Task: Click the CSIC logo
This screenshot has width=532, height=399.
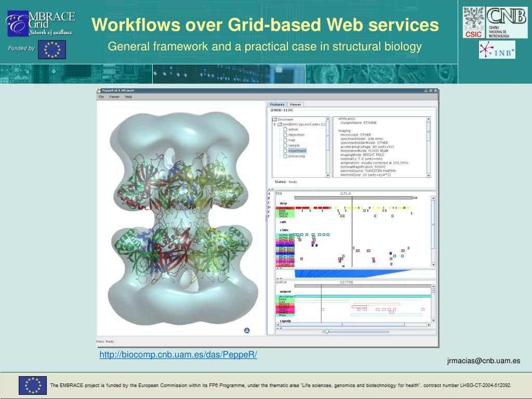Action: 474,22
